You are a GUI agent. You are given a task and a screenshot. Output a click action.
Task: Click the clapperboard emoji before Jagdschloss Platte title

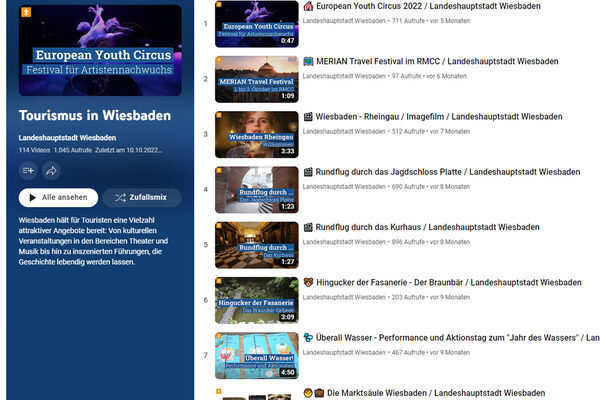(308, 172)
